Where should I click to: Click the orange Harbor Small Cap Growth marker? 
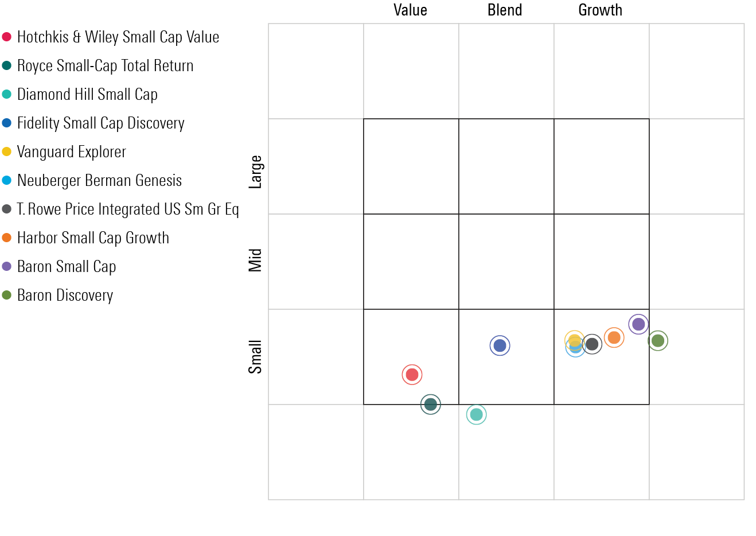pos(614,337)
